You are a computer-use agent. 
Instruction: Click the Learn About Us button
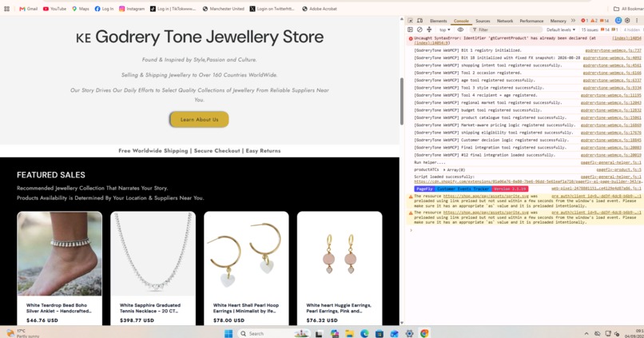(x=199, y=120)
